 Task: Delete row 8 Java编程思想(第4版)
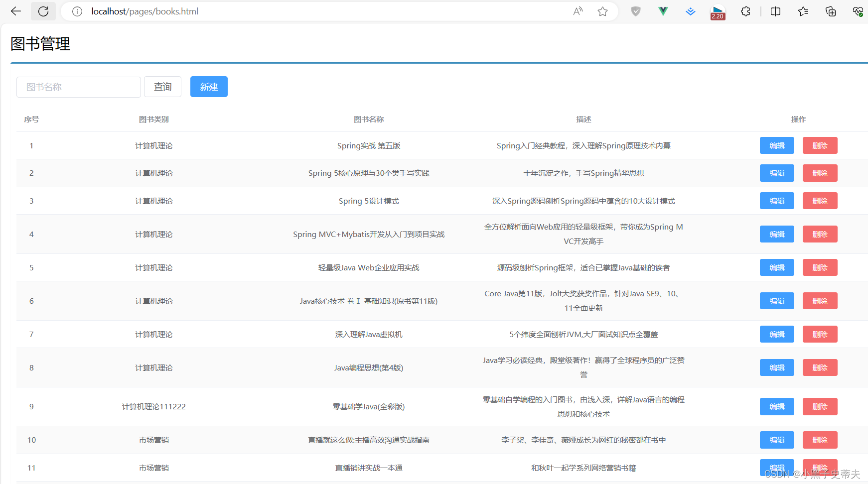[820, 367]
